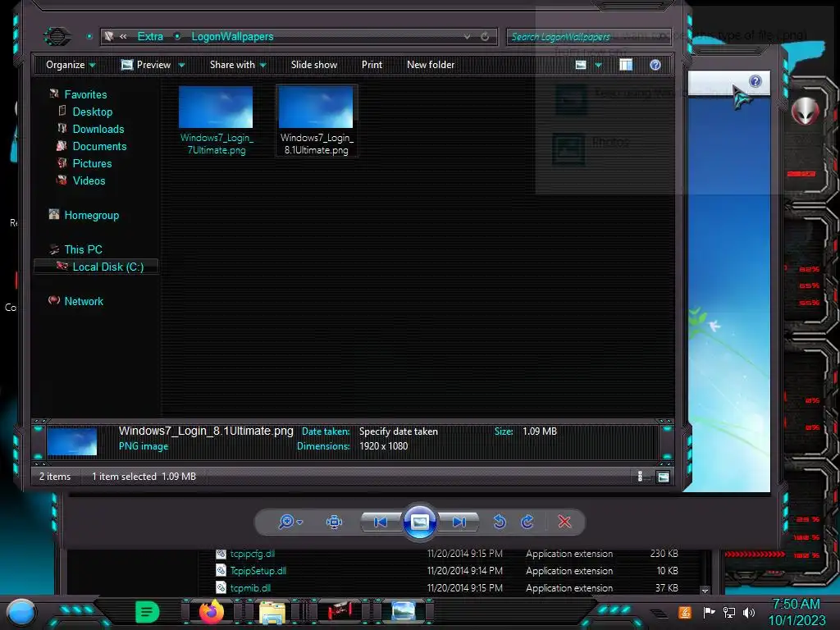Open Firefox from the taskbar

click(x=212, y=612)
